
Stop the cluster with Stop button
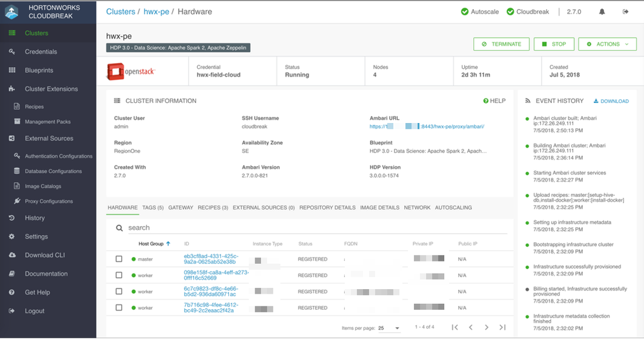click(x=554, y=44)
